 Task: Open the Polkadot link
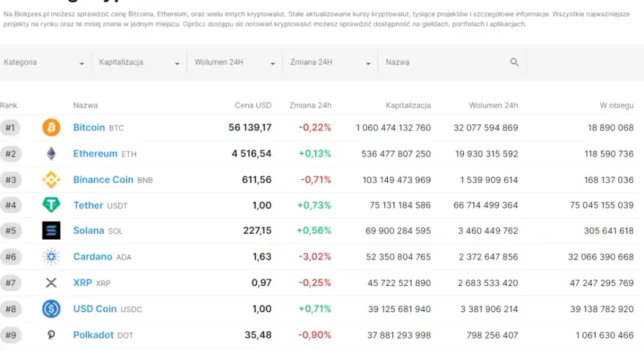pyautogui.click(x=93, y=335)
